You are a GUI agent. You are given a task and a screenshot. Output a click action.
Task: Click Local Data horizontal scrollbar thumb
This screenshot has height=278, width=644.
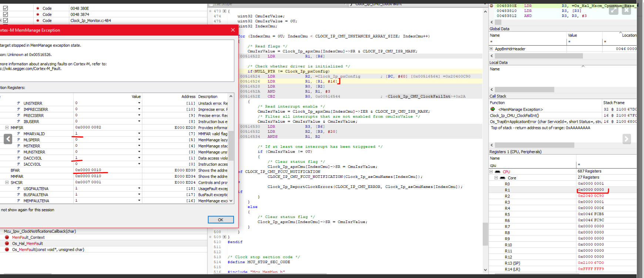pos(524,90)
